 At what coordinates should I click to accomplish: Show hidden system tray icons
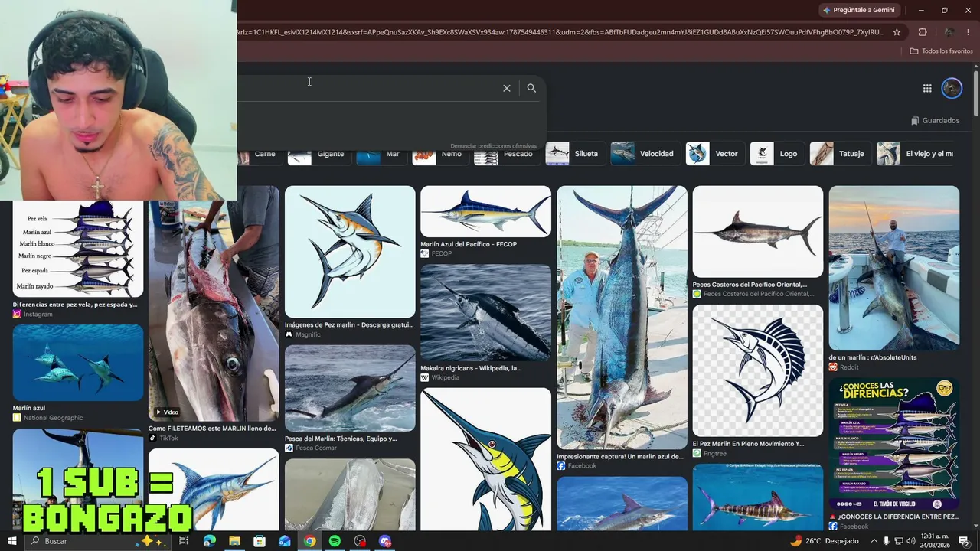pos(874,541)
